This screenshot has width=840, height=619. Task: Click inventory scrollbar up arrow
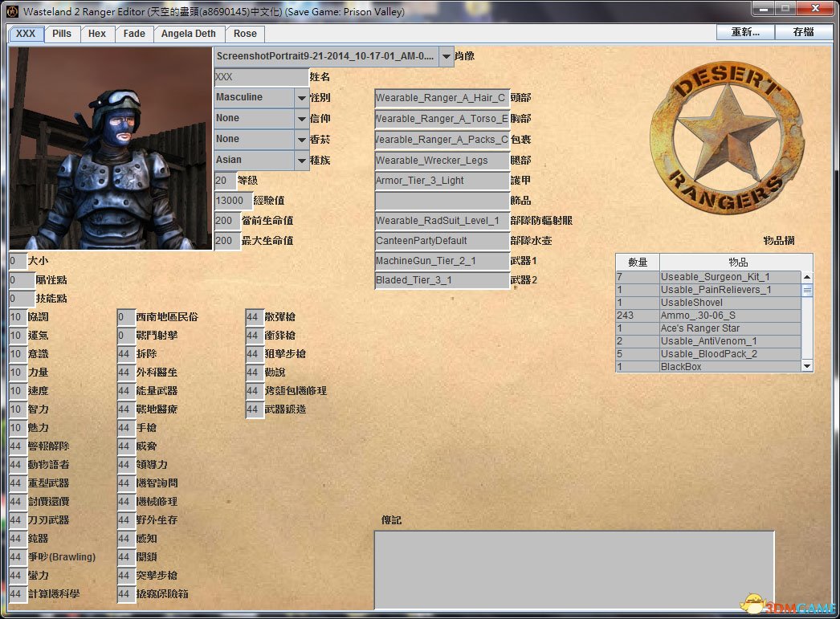807,277
